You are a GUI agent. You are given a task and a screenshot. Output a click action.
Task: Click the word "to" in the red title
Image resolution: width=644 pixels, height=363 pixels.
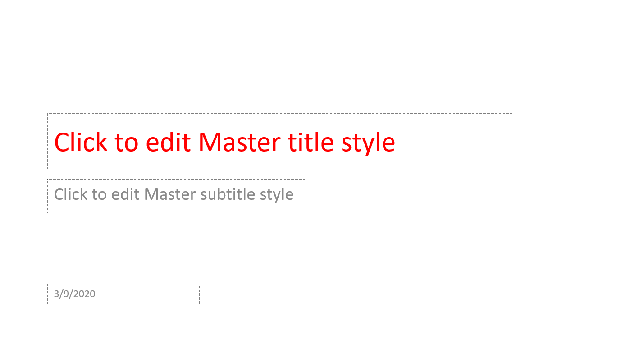[x=126, y=142]
